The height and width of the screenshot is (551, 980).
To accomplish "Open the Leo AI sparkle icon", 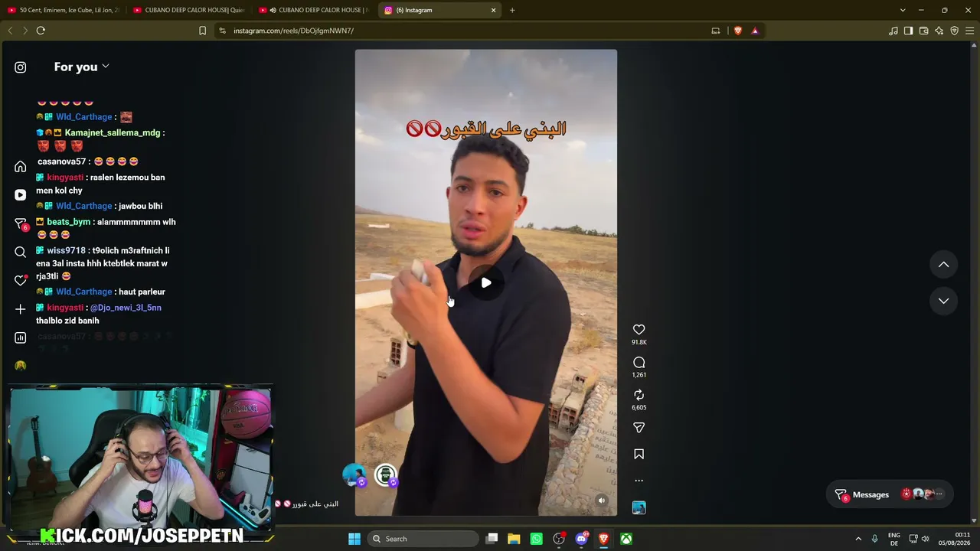I will tap(939, 31).
